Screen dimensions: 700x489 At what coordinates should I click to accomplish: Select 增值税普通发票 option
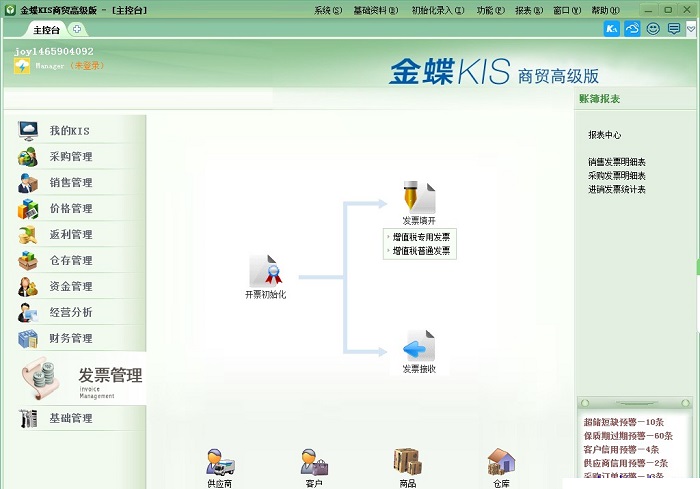[421, 251]
